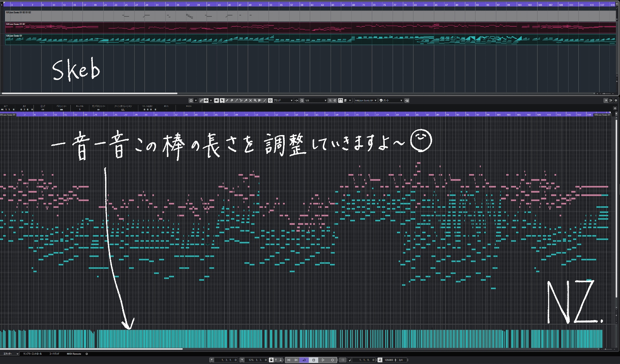Open the Snap type grid dropdown

tap(283, 100)
